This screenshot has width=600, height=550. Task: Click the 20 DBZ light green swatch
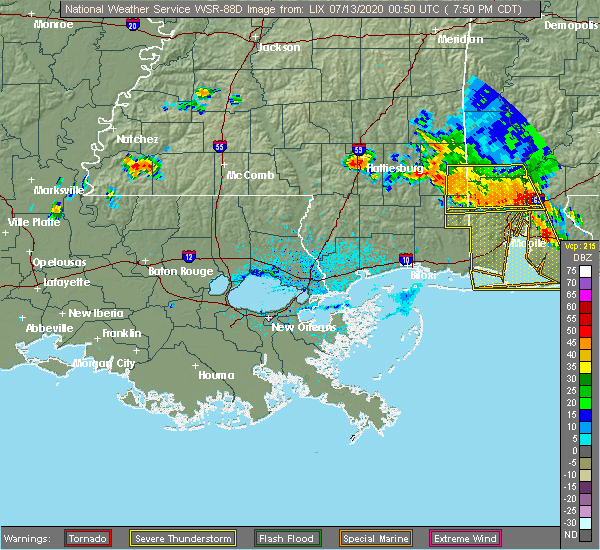point(585,403)
